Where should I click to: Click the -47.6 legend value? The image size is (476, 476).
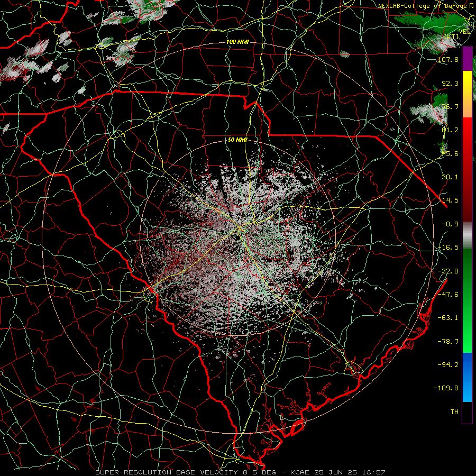click(x=448, y=295)
